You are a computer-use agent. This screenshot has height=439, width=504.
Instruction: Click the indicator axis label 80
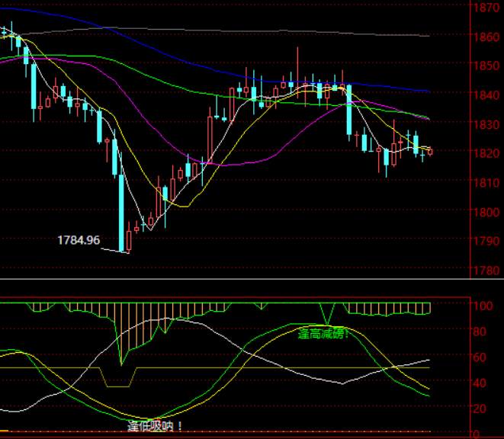(x=480, y=331)
